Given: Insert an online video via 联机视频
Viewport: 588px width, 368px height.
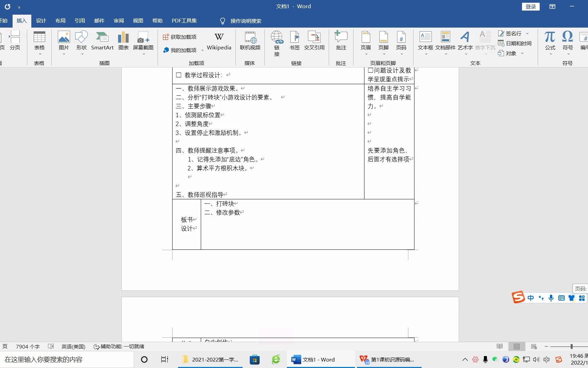Looking at the screenshot, I should [250, 42].
